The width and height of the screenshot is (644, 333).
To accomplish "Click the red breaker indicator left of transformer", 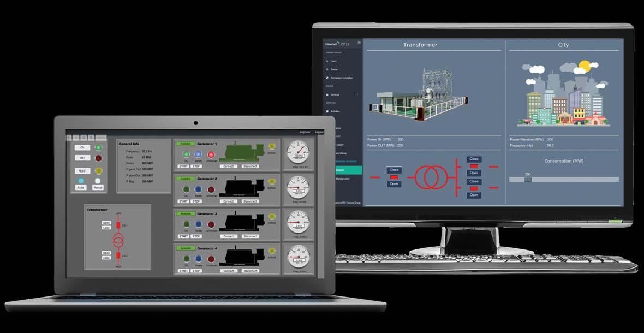I will click(394, 177).
